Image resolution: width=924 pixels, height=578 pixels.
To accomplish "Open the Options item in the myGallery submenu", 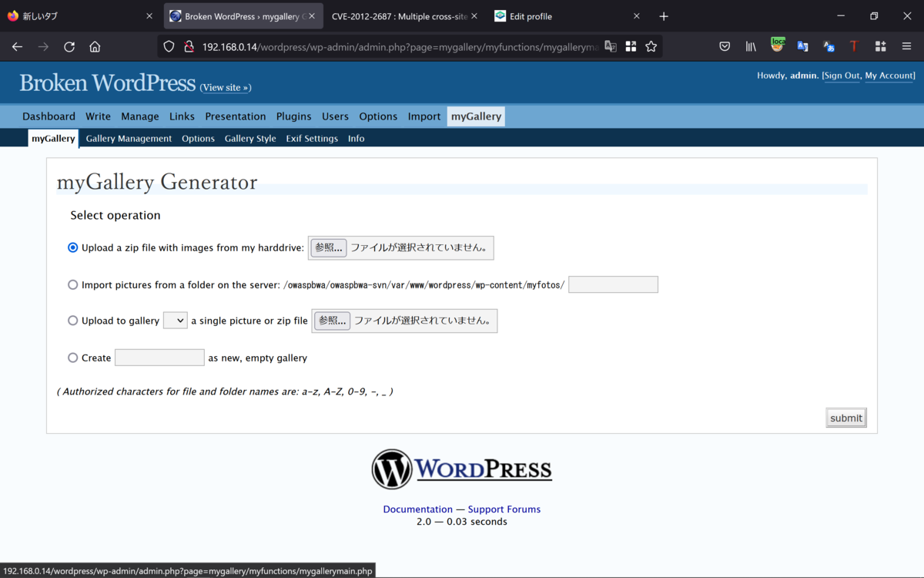I will click(x=198, y=139).
